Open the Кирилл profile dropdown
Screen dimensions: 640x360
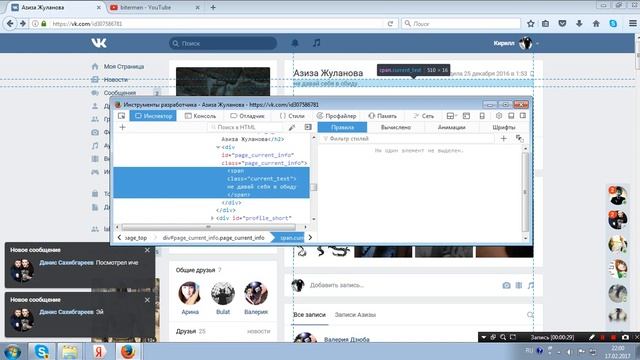516,43
